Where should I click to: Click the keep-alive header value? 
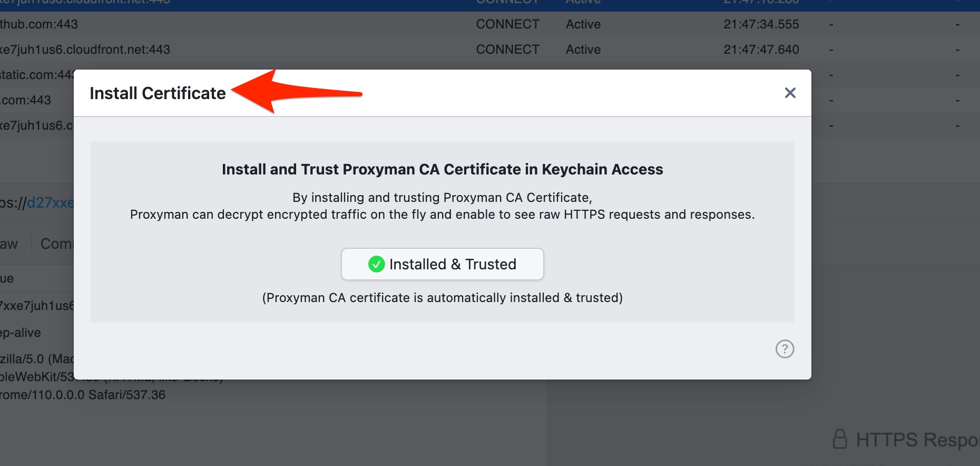(20, 332)
